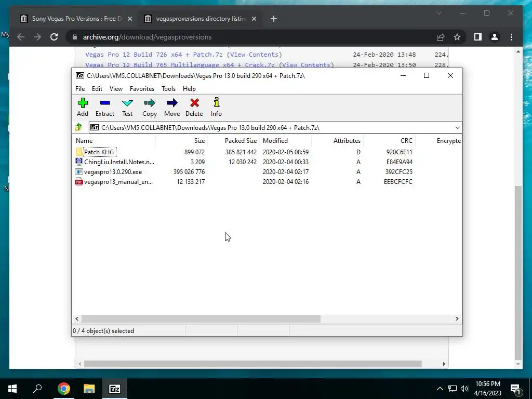Select the vegaspro13.0.290.exe file icon
532x399 pixels.
pyautogui.click(x=79, y=171)
